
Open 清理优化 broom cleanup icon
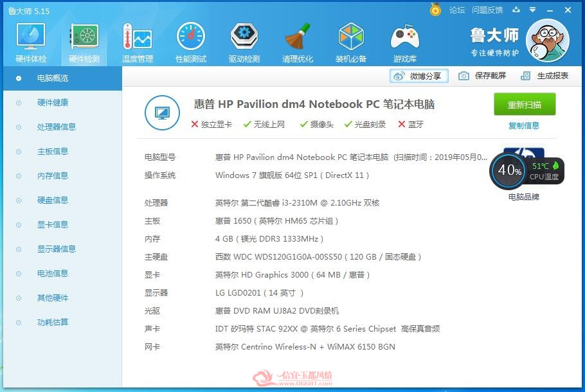(298, 42)
